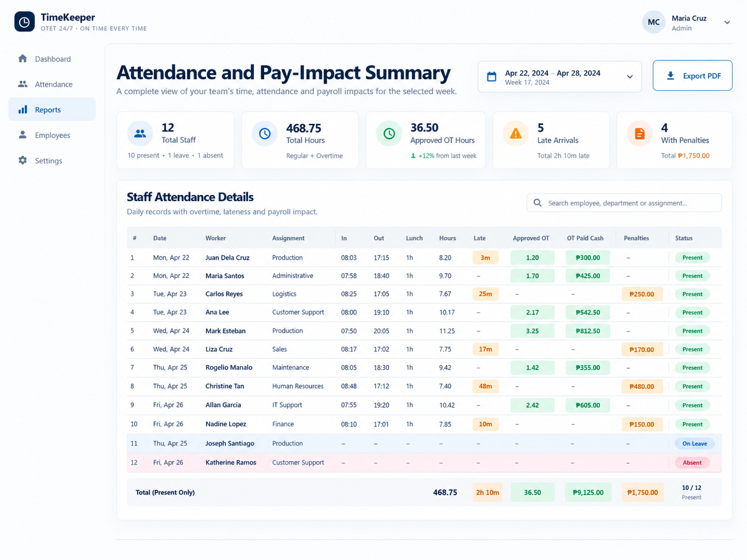Click the ₱9,125.00 total OT cash badge
This screenshot has height=560, width=747.
point(588,492)
